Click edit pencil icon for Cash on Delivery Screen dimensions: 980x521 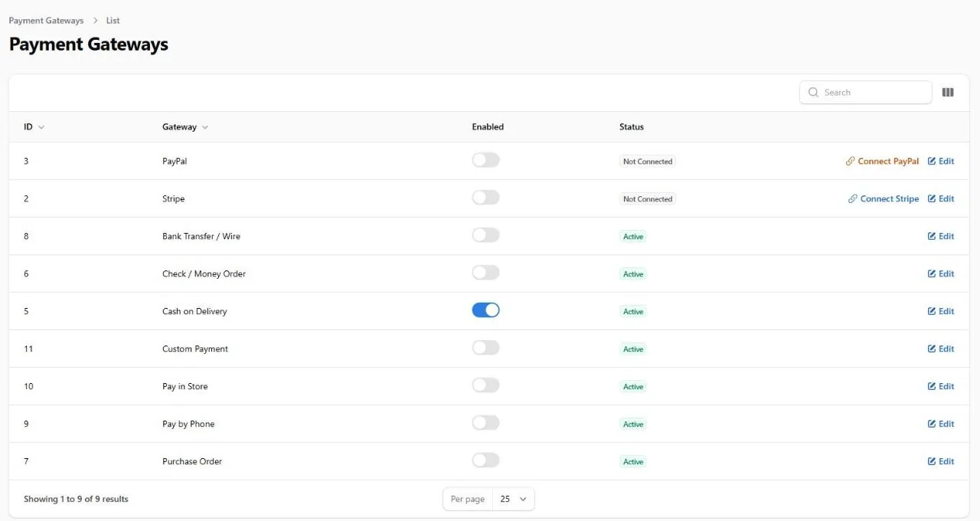tap(932, 312)
